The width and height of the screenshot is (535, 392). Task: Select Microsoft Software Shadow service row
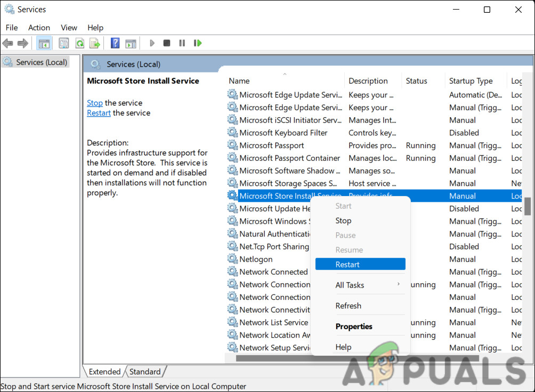[x=290, y=170]
